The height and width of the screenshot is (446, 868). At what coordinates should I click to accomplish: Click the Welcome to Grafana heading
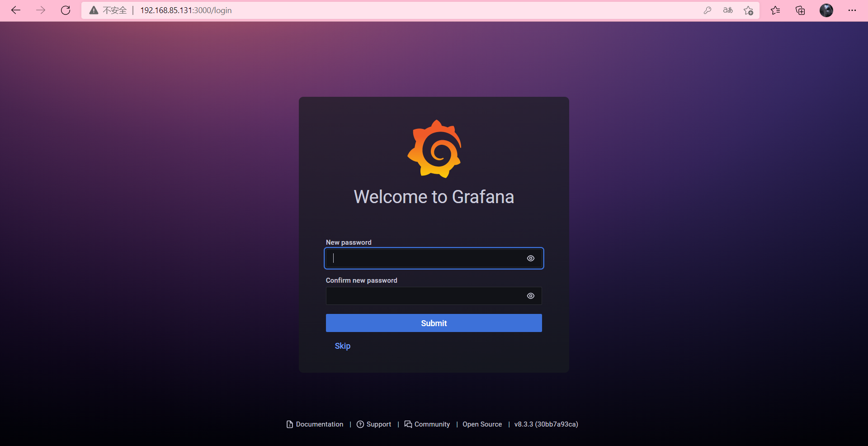(434, 197)
